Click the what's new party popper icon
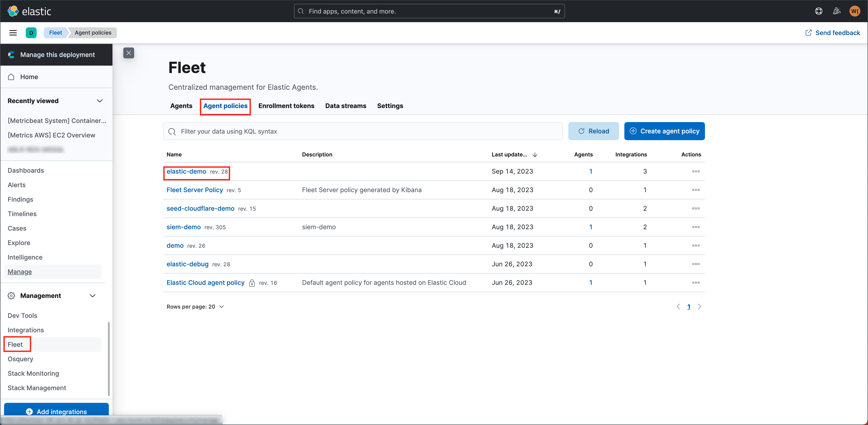Screen dimensions: 868x425 point(837,11)
